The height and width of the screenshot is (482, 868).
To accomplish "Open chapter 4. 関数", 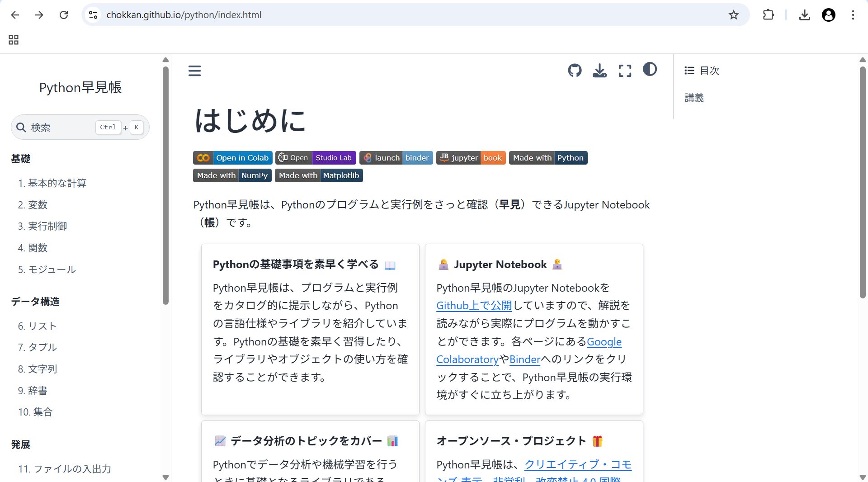I will [x=33, y=248].
